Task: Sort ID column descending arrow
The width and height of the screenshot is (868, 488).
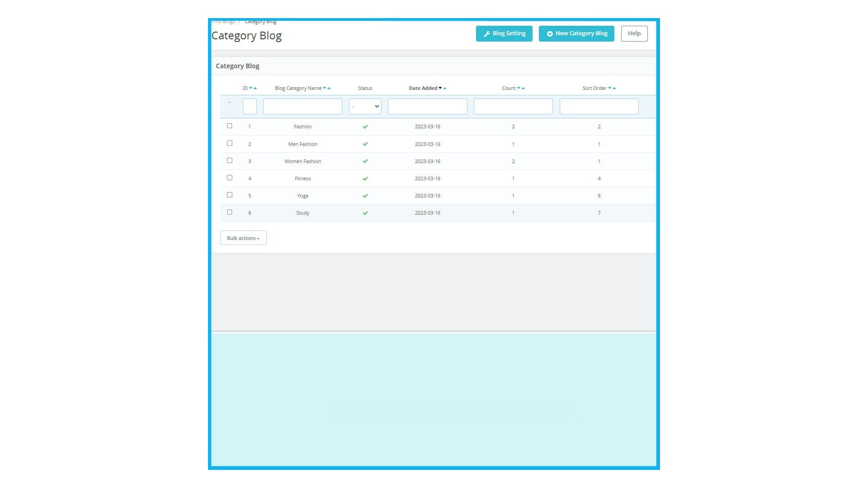Action: [250, 88]
